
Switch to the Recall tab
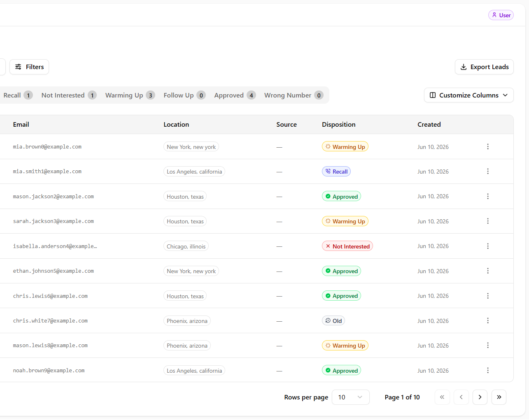click(17, 95)
